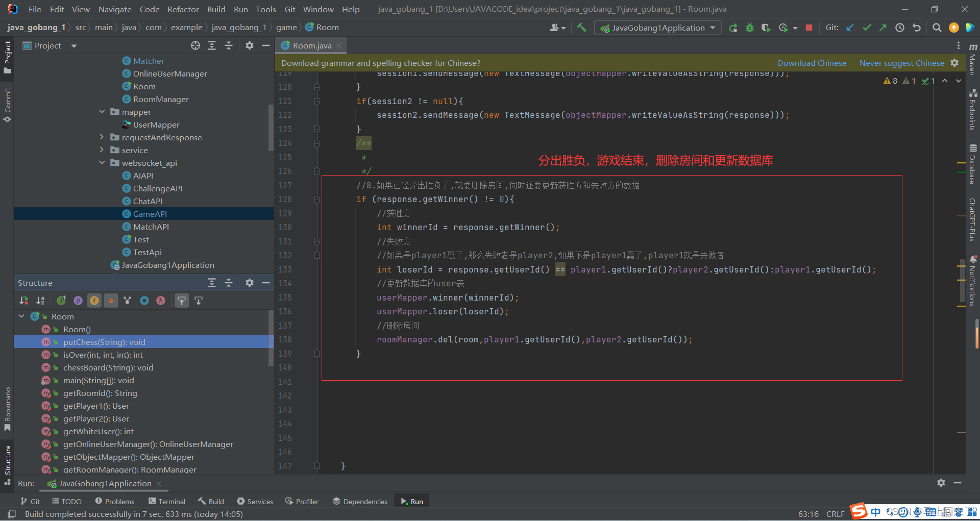
Task: Open the JavaGobang1Application run configuration dropdown
Action: 658,28
